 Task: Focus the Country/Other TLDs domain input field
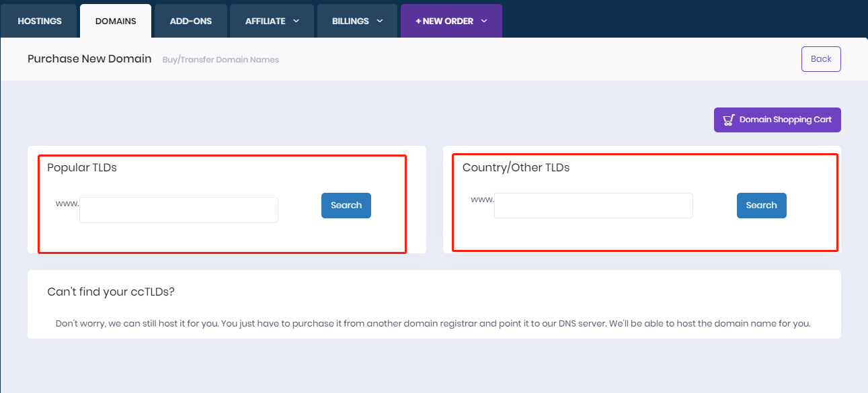coord(593,206)
